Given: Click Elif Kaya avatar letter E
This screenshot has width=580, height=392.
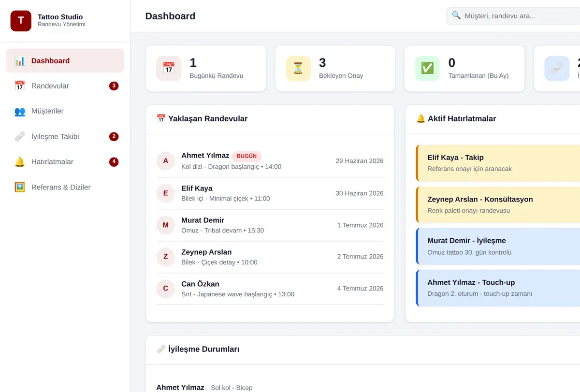Looking at the screenshot, I should [166, 193].
